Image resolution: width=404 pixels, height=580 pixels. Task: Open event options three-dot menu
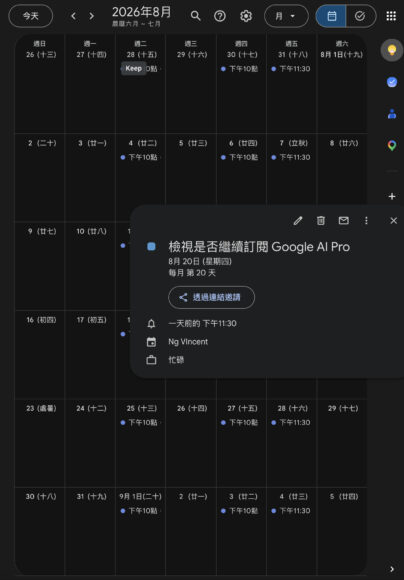366,221
